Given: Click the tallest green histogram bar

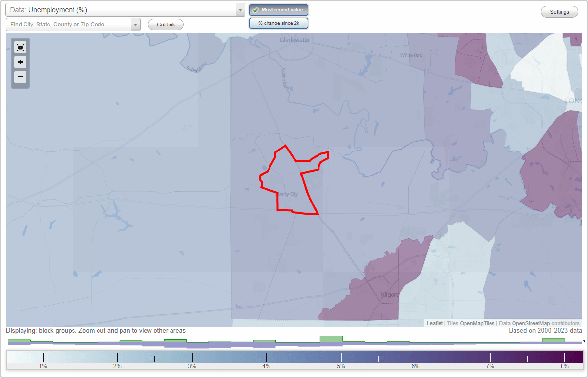Looking at the screenshot, I should point(331,339).
